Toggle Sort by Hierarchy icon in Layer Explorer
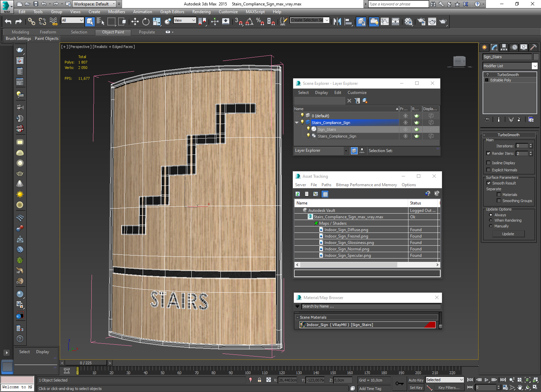The width and height of the screenshot is (541, 392). [362, 151]
